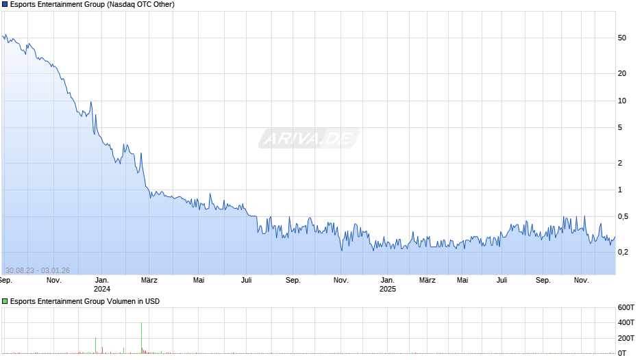Click the 'Juli' label after 'Mai' 2024
Screen dimensions: 644x360
247,281
